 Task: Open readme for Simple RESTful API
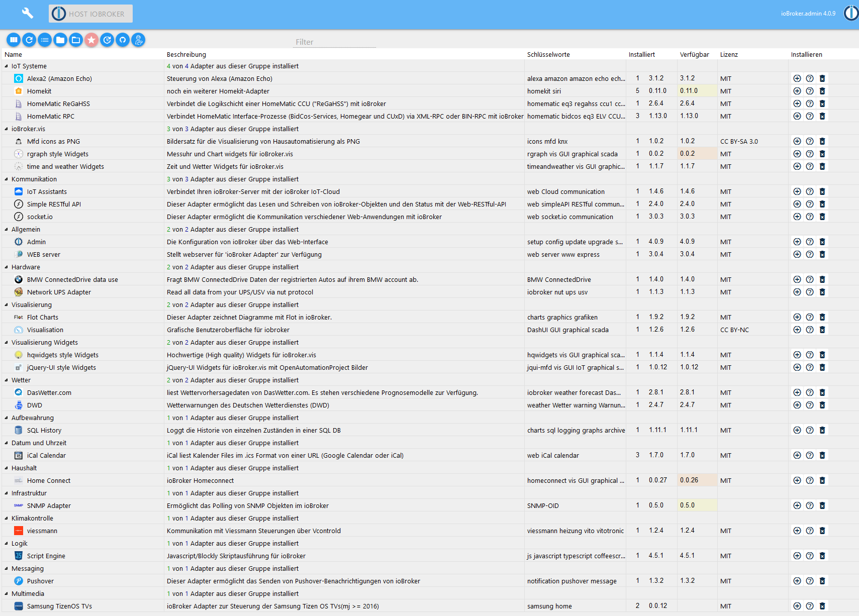click(810, 204)
